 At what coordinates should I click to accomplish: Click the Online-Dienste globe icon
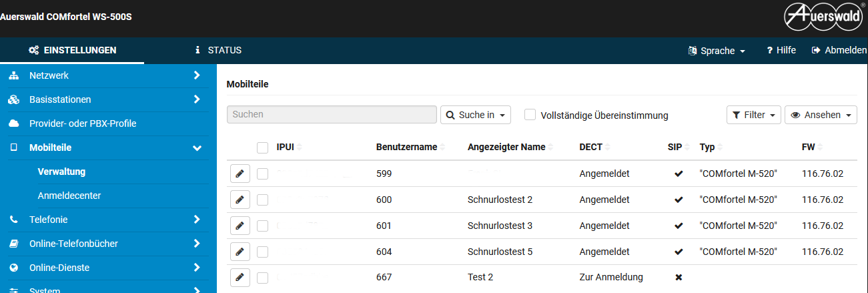click(13, 268)
